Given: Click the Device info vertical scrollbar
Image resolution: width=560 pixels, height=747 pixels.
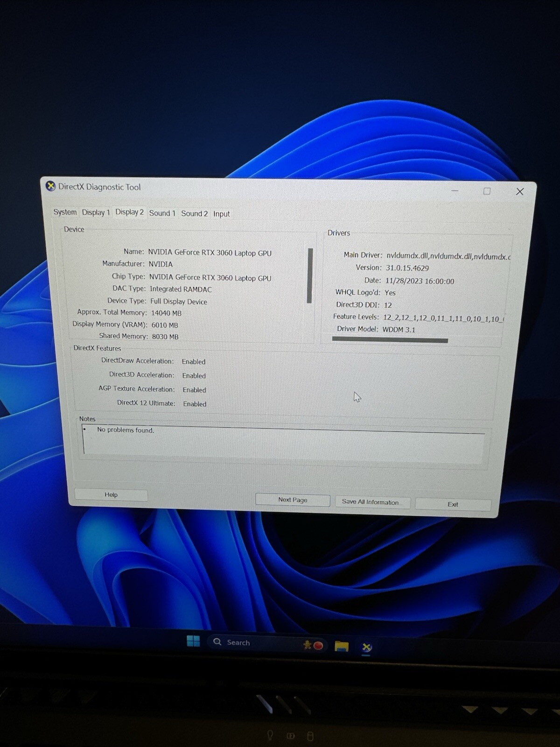Looking at the screenshot, I should [310, 275].
